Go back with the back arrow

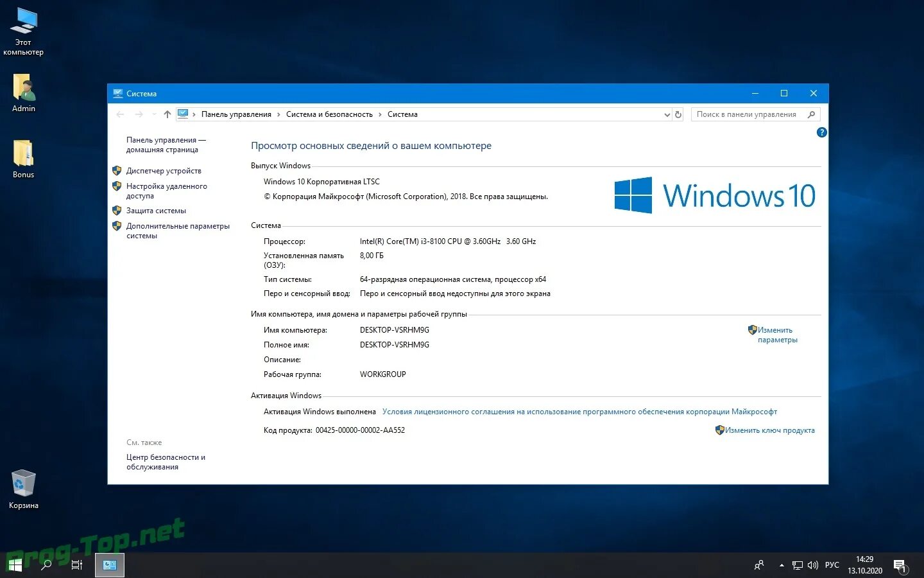point(120,114)
